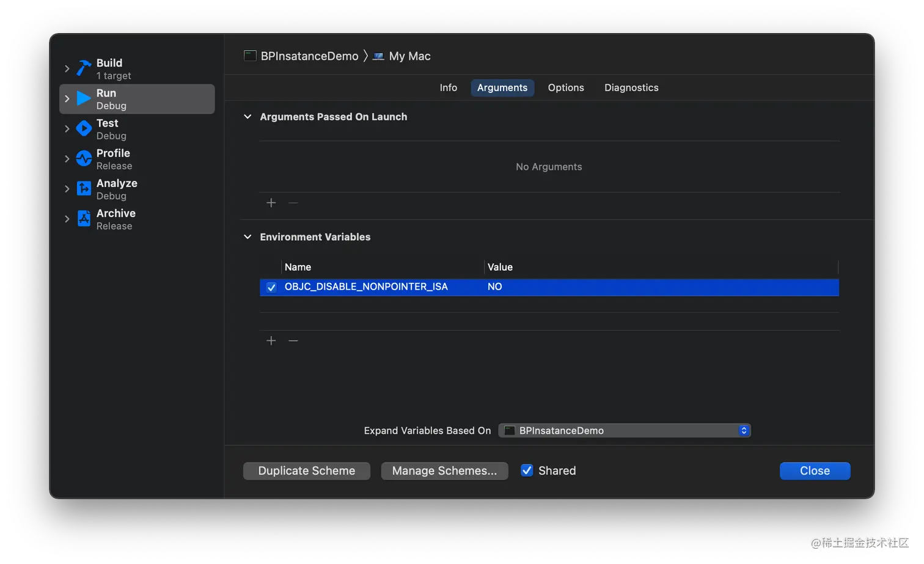Open Manage Schemes dialog

444,471
